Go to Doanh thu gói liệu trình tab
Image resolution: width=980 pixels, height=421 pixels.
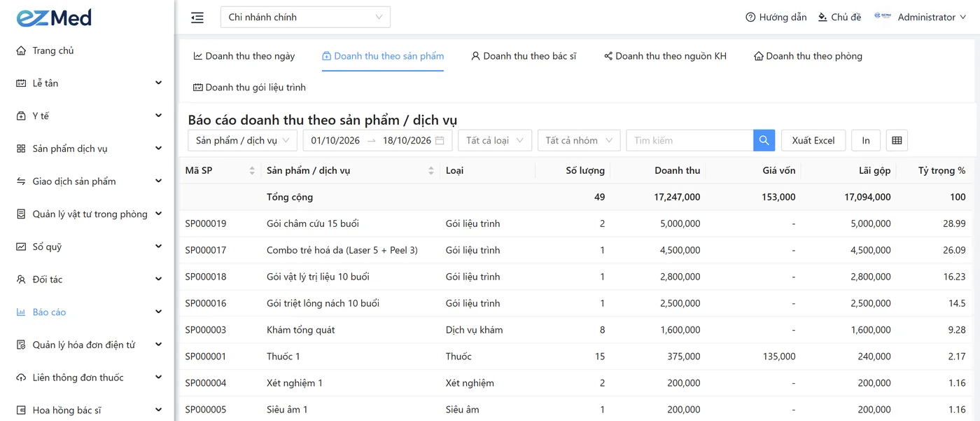[x=250, y=88]
